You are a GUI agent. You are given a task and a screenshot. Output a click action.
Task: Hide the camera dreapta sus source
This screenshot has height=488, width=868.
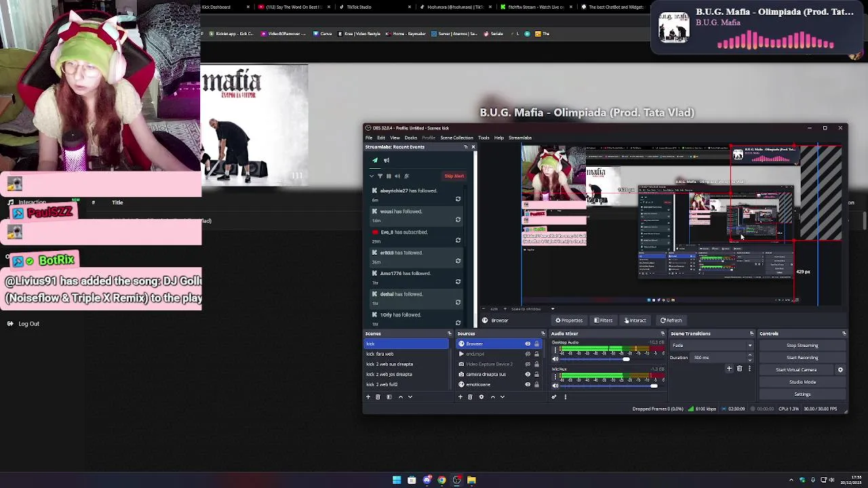(528, 374)
